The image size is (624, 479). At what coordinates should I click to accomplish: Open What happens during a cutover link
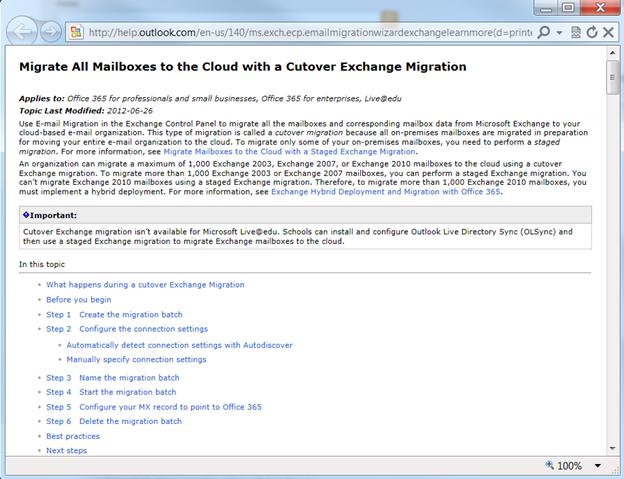pos(145,285)
